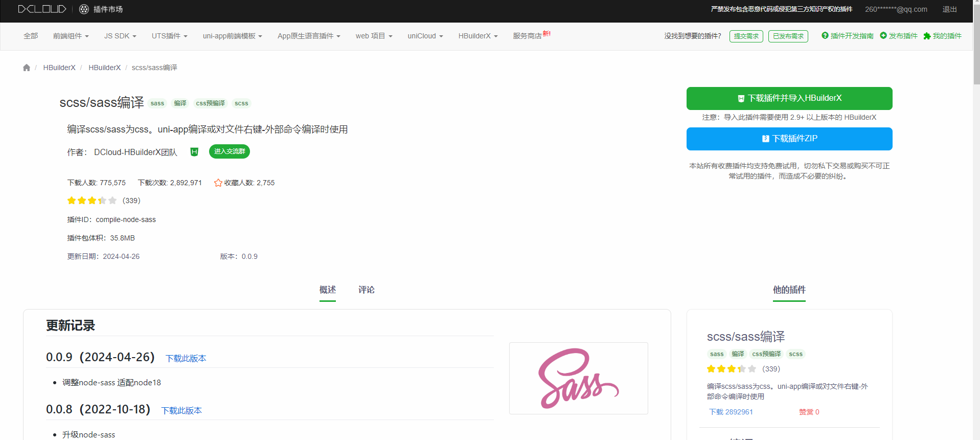Click the 进入交流群 button
The width and height of the screenshot is (980, 440).
[230, 151]
